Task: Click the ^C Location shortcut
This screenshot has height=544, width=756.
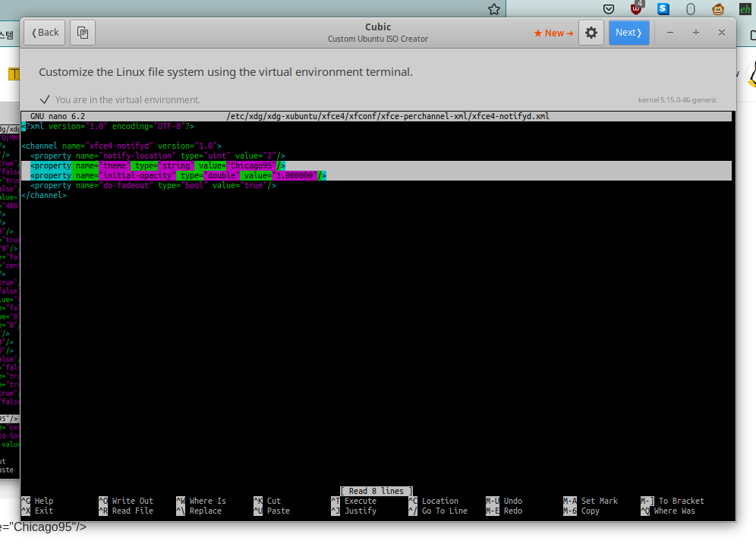Action: coord(433,501)
